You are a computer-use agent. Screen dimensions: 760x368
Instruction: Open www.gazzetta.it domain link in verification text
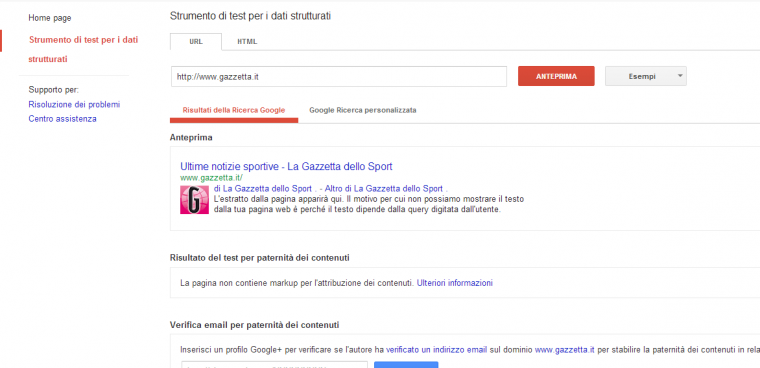click(565, 349)
